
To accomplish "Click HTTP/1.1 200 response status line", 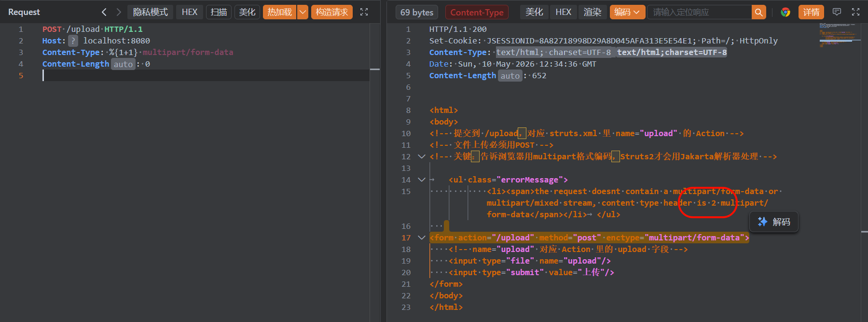I will pyautogui.click(x=458, y=29).
